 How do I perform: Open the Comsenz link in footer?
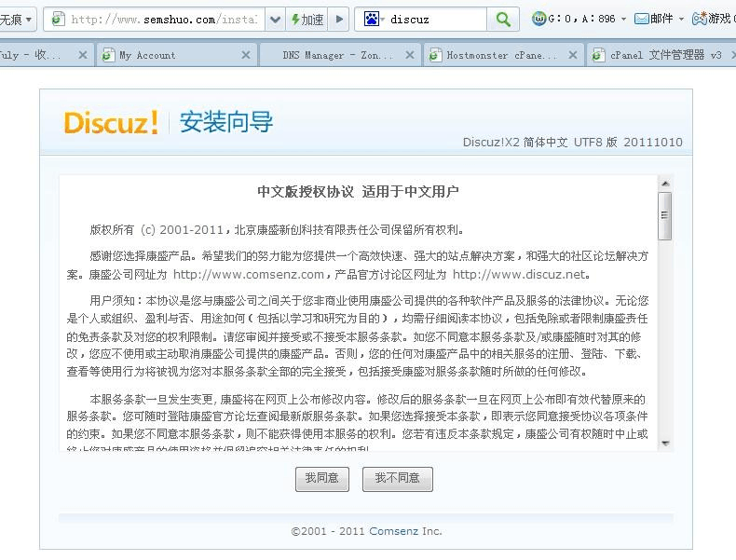tap(393, 531)
